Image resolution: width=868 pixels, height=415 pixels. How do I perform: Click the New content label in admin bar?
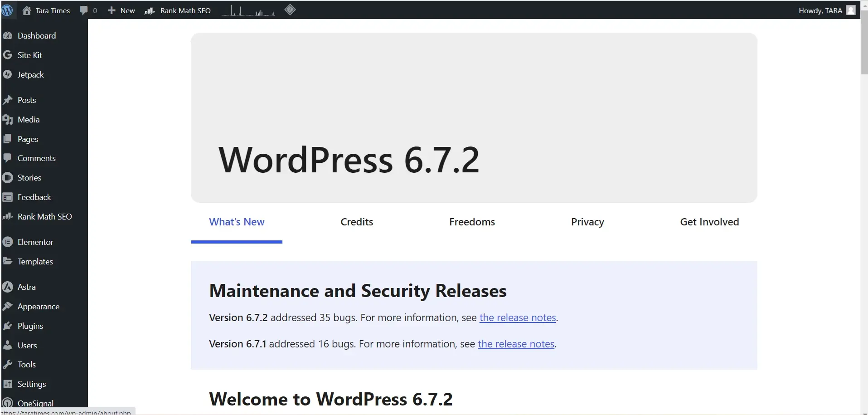point(128,10)
